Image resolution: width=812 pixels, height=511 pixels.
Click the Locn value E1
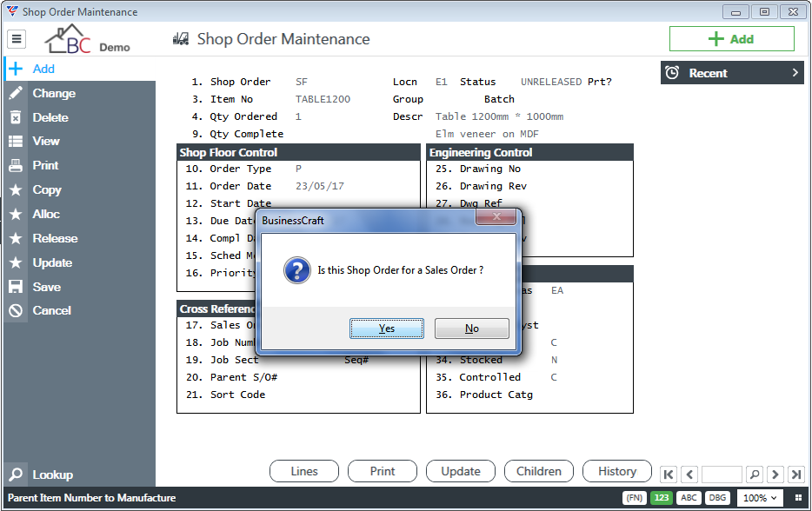pyautogui.click(x=442, y=82)
